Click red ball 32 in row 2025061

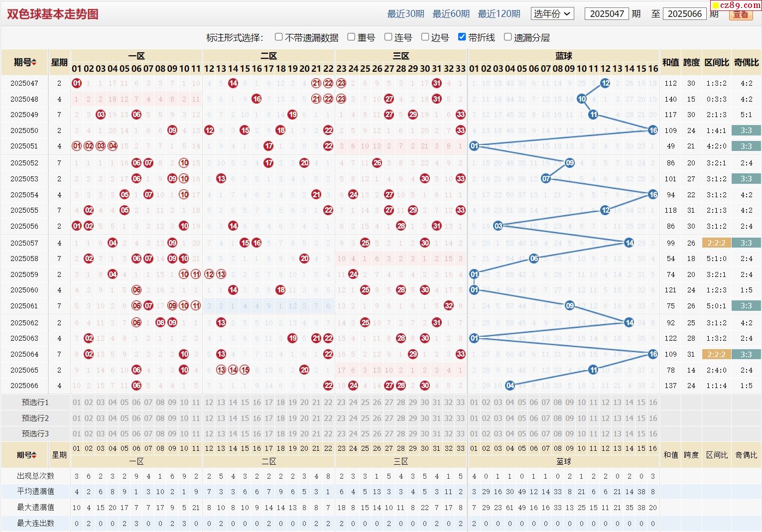click(449, 306)
